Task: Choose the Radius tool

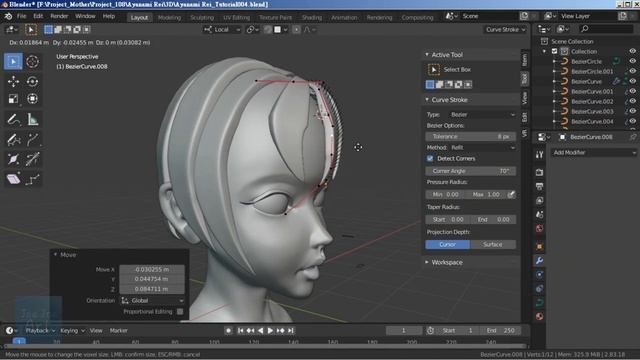Action: [x=13, y=159]
